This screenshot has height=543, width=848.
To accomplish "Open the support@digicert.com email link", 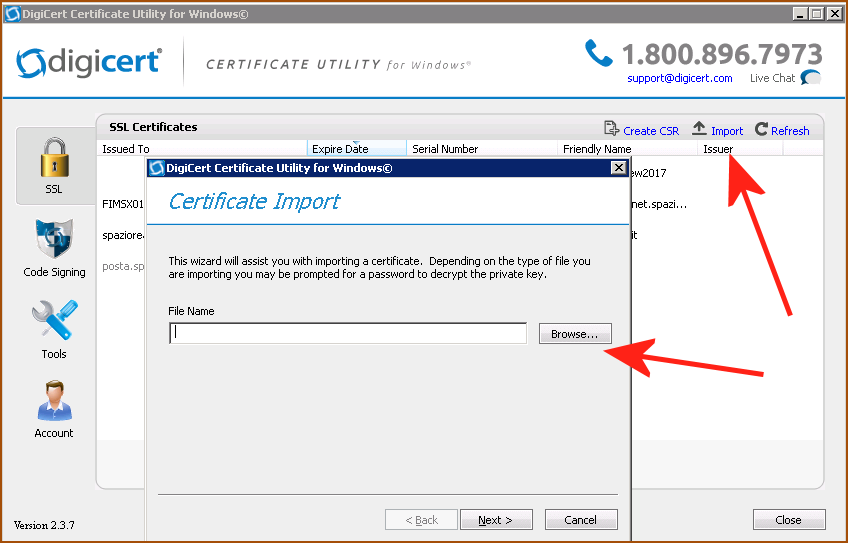I will [x=680, y=78].
